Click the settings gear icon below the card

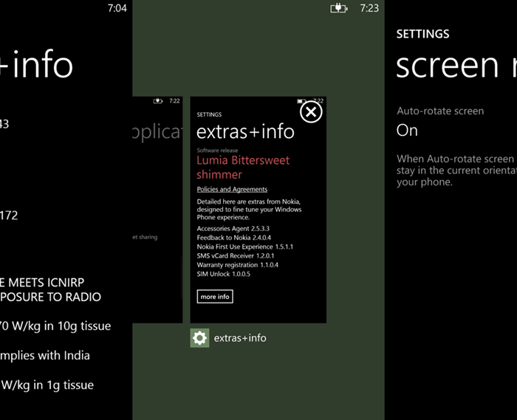coord(199,338)
